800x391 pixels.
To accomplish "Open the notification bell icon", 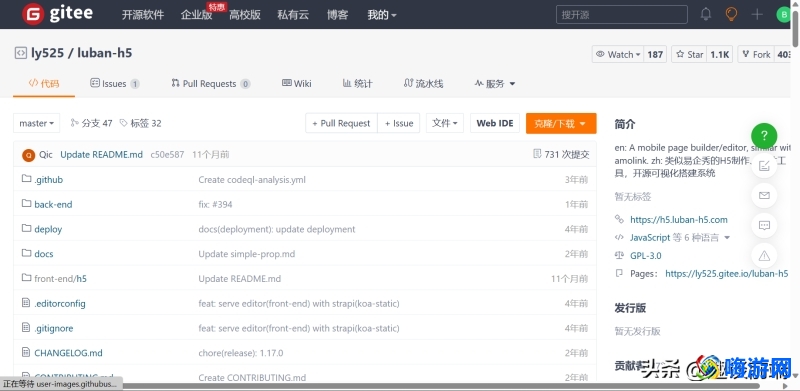I will click(x=706, y=14).
